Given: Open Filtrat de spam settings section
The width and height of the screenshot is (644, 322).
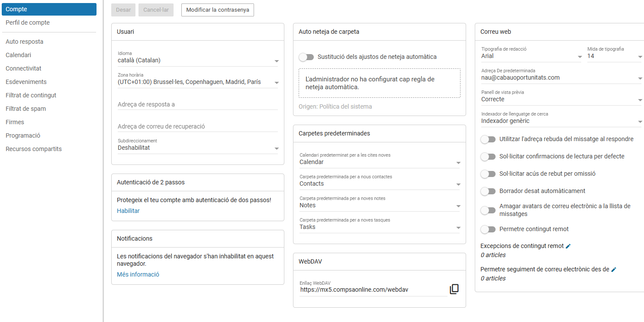Looking at the screenshot, I should (x=26, y=109).
